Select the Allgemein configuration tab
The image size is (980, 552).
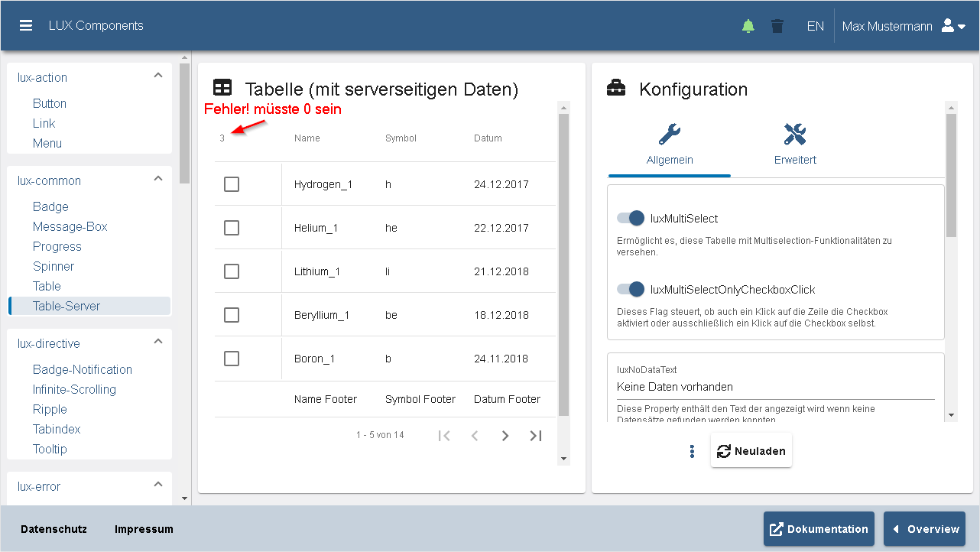tap(669, 145)
